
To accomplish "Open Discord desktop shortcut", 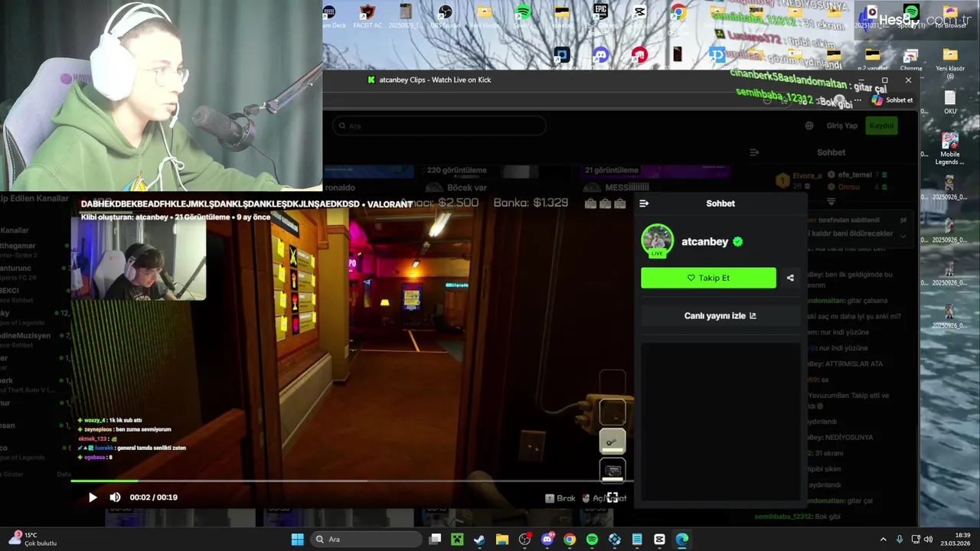I will point(600,56).
